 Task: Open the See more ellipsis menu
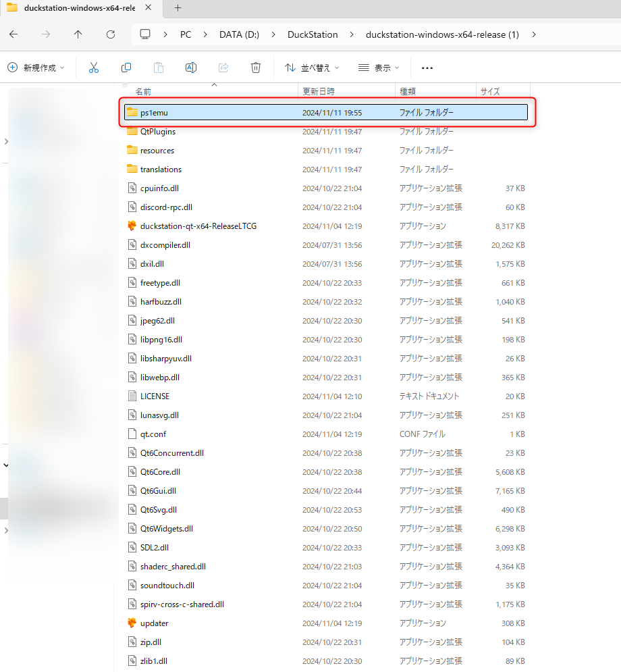coord(427,68)
